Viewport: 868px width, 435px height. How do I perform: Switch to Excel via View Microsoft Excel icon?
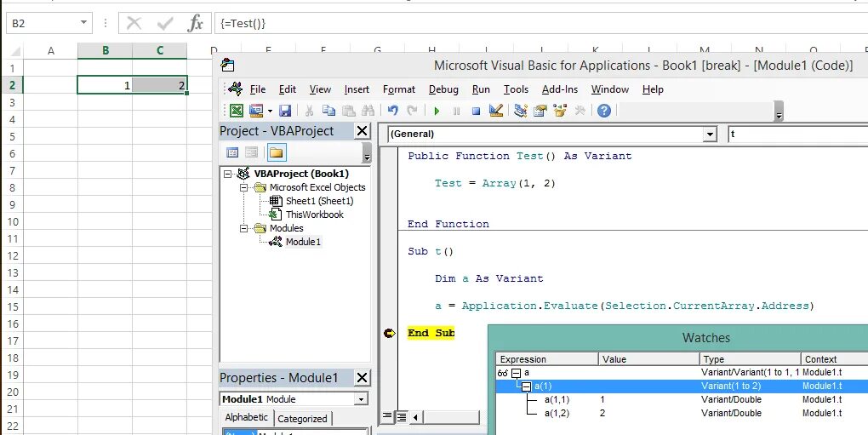point(237,111)
